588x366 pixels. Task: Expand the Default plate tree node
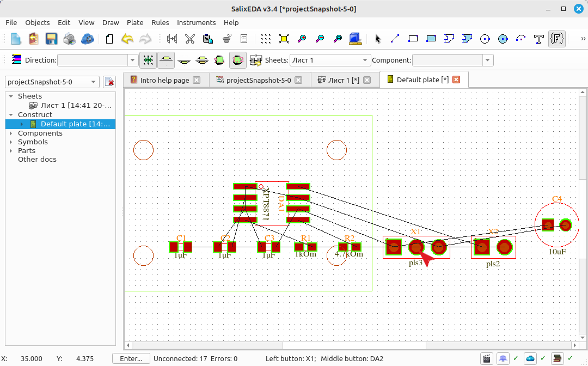point(21,124)
